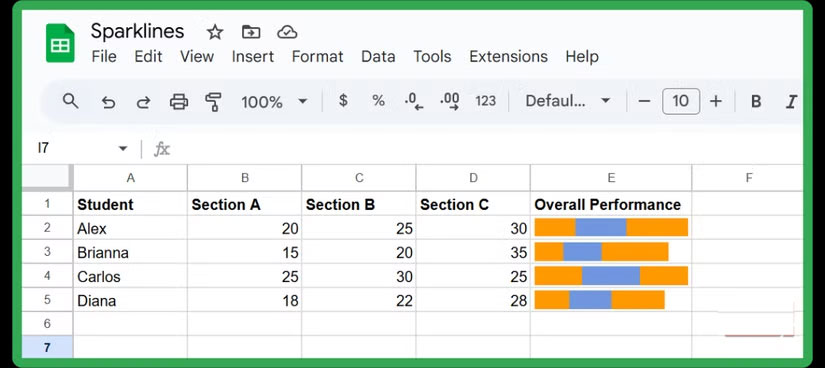Open the File menu
This screenshot has width=825, height=368.
coord(104,56)
